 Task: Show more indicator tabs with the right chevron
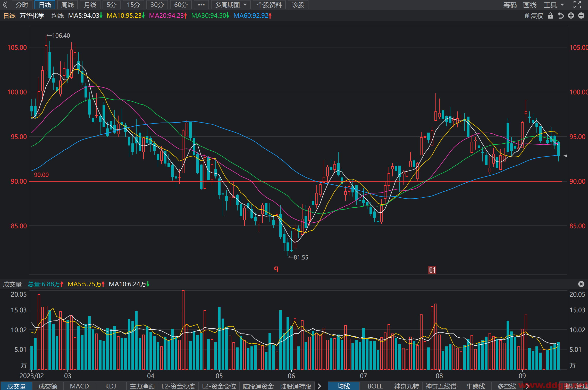coord(320,386)
